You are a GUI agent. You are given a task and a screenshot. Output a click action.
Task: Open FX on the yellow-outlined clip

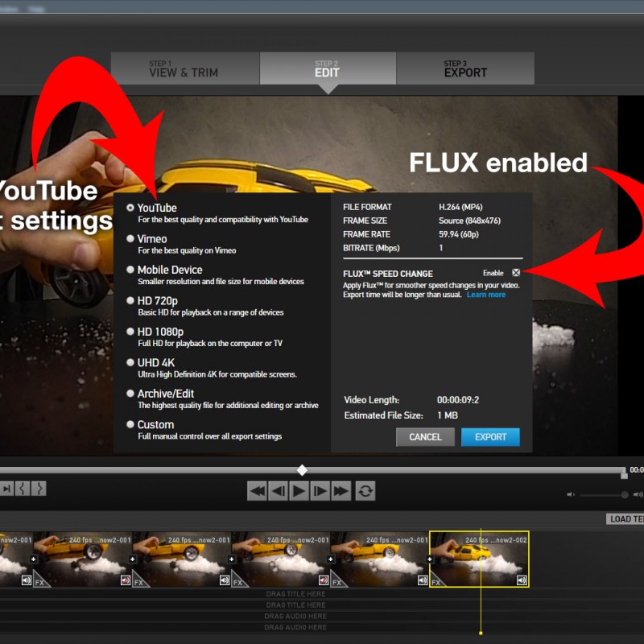[437, 581]
